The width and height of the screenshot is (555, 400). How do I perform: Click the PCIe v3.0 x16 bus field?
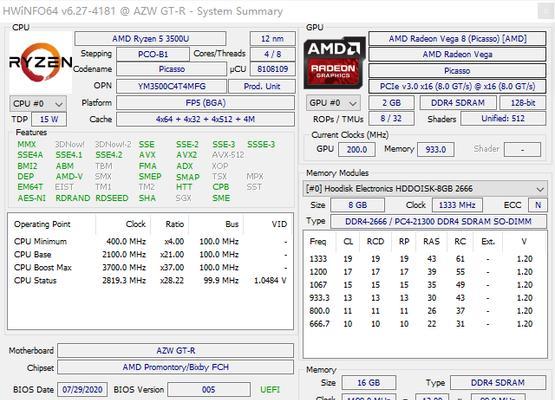(x=457, y=86)
